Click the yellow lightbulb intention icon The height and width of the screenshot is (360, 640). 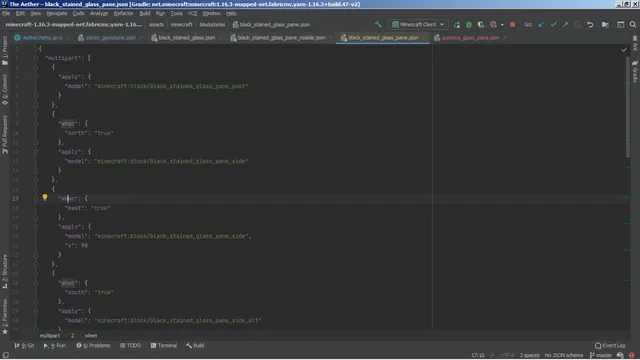(45, 198)
